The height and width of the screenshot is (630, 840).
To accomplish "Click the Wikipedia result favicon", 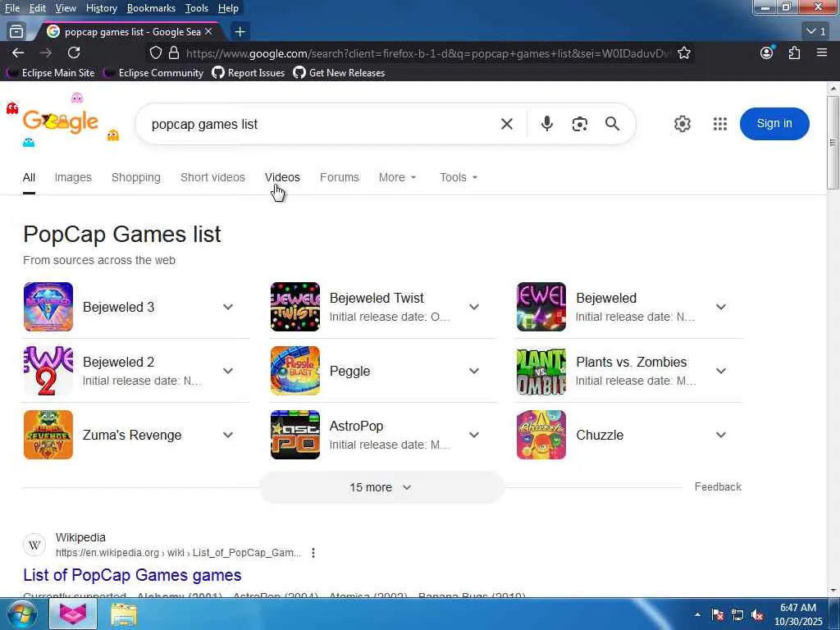I will coord(34,546).
